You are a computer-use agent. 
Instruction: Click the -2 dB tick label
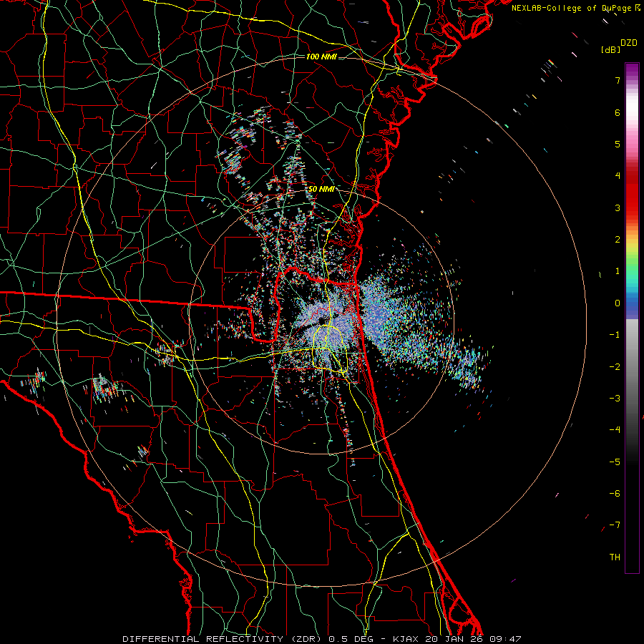click(615, 367)
